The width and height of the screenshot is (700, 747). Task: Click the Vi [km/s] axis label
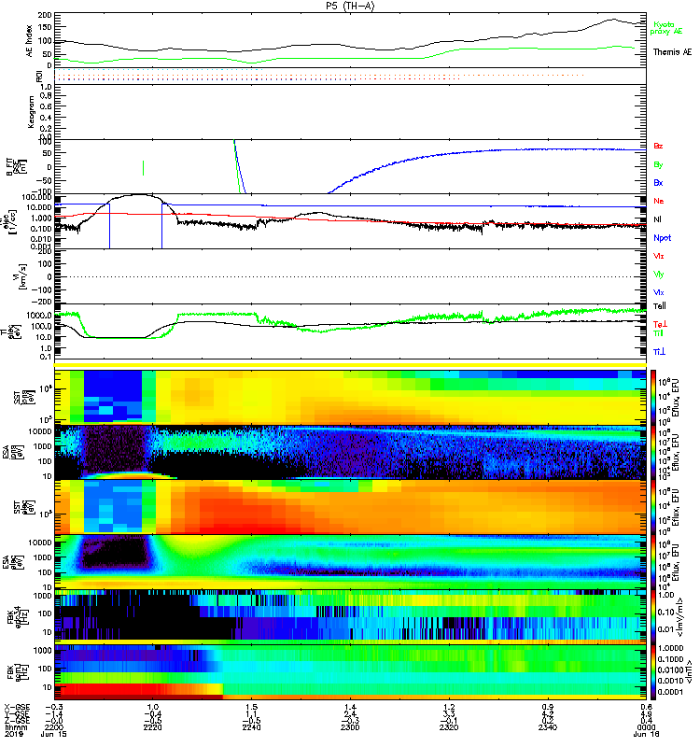(x=21, y=276)
